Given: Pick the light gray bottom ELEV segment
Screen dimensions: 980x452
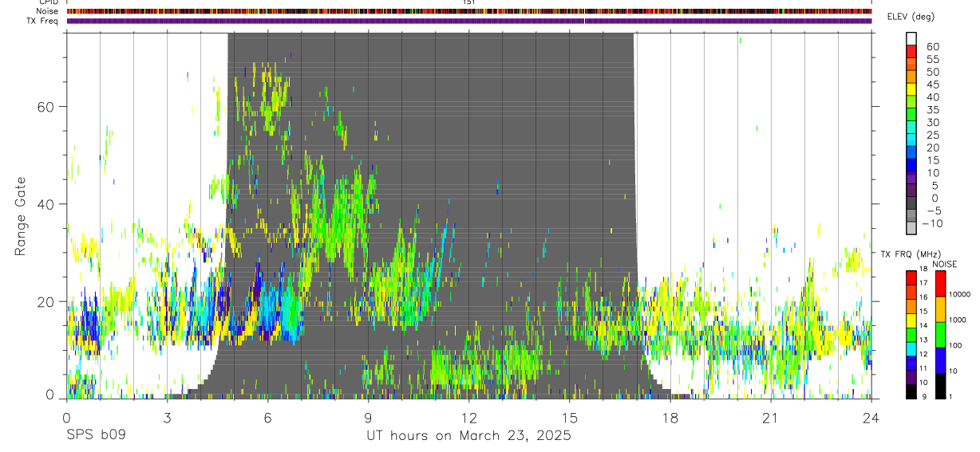Looking at the screenshot, I should (x=911, y=226).
